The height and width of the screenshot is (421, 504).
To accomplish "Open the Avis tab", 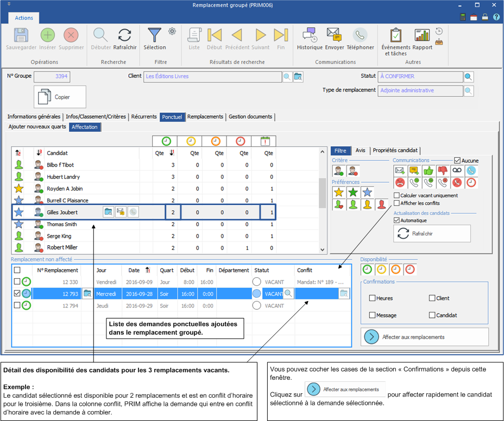I will pyautogui.click(x=360, y=150).
